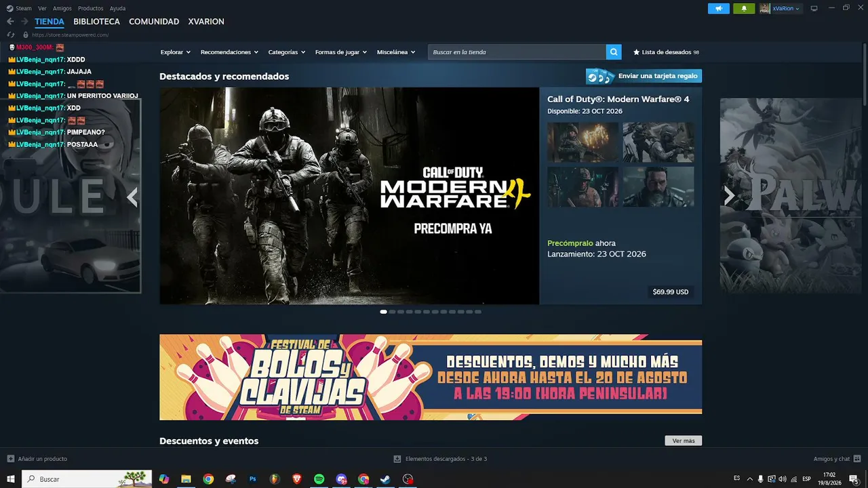This screenshot has width=868, height=488.
Task: Open the Ayuda menu
Action: coord(117,8)
